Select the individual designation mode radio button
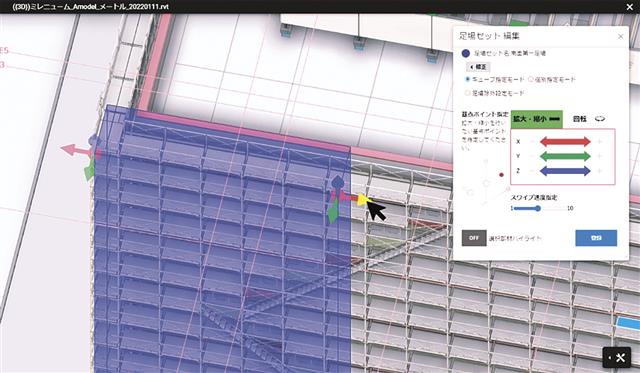This screenshot has height=373, width=640. (531, 79)
